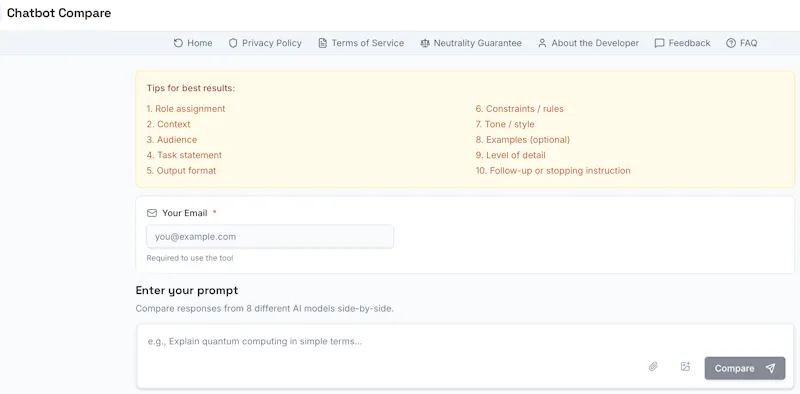
Task: Click tip '6. Constraints / rules'
Action: click(519, 109)
